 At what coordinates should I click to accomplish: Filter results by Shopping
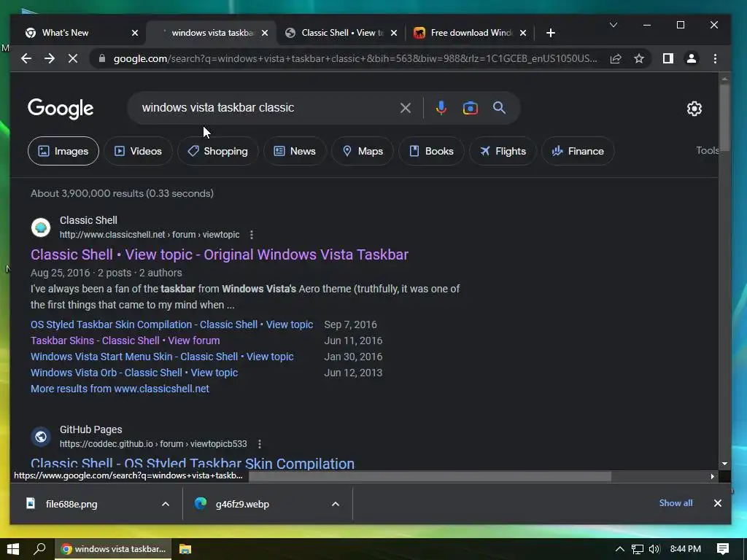coord(218,151)
